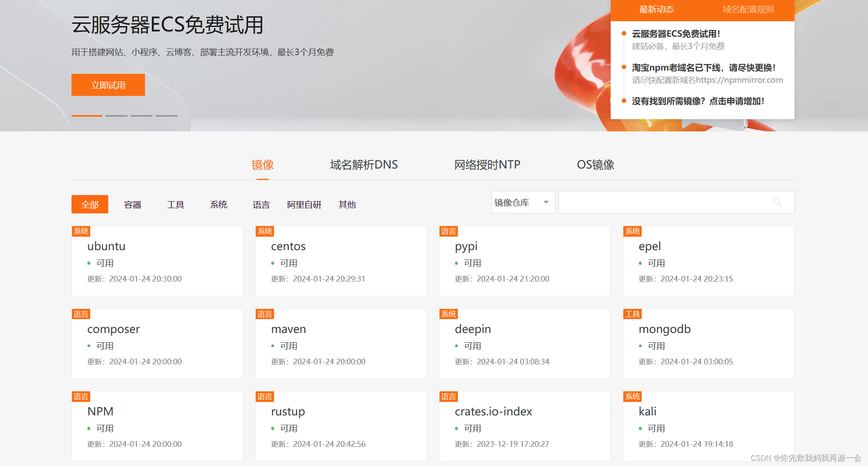Select the 全部 category filter
The width and height of the screenshot is (868, 466).
click(90, 204)
